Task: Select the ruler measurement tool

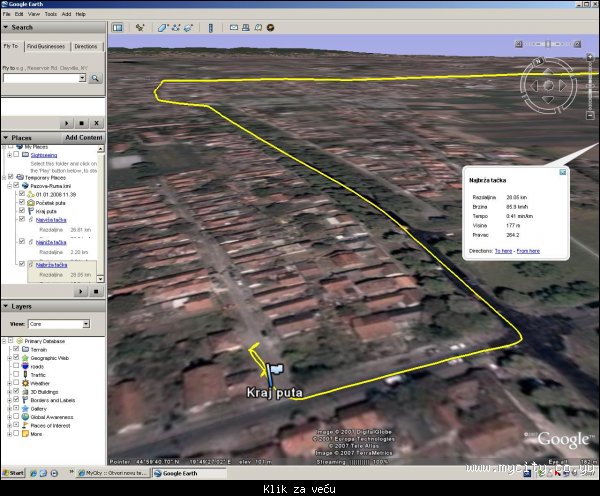Action: (213, 27)
